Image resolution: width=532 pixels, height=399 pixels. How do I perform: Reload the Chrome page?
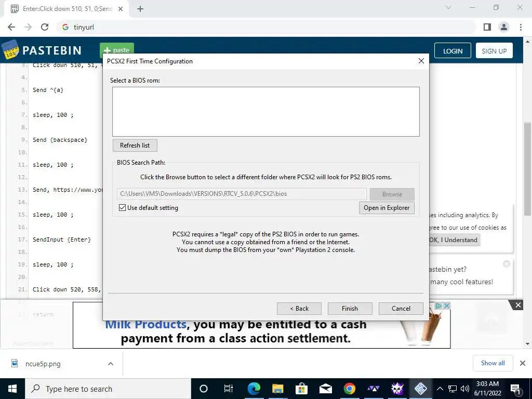(45, 27)
